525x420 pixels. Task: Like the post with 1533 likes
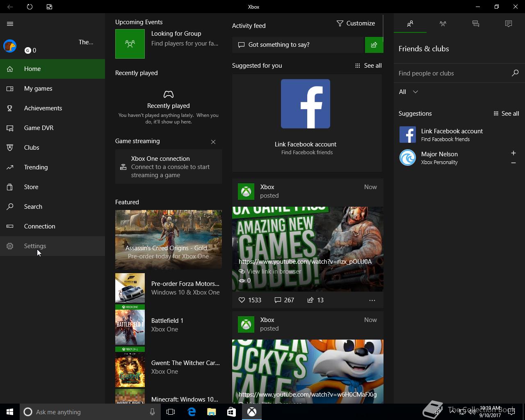250,300
